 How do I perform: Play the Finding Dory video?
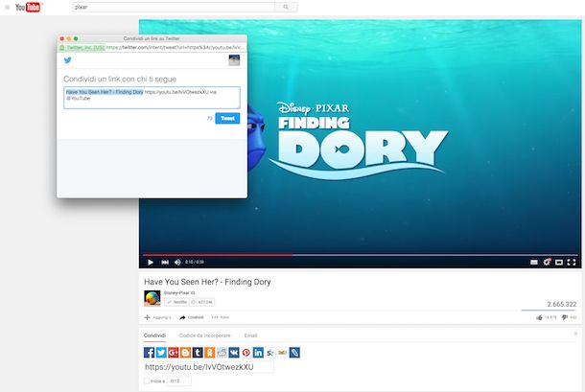click(151, 263)
